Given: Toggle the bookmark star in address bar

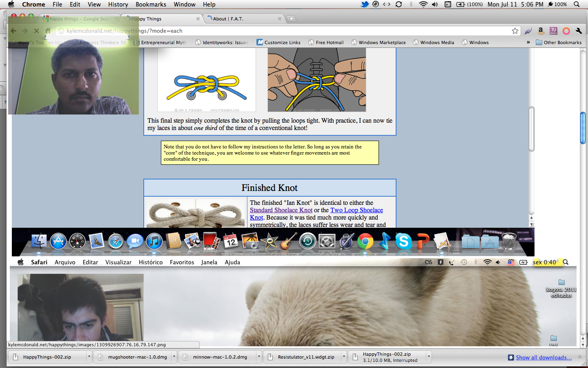Looking at the screenshot, I should click(x=515, y=31).
